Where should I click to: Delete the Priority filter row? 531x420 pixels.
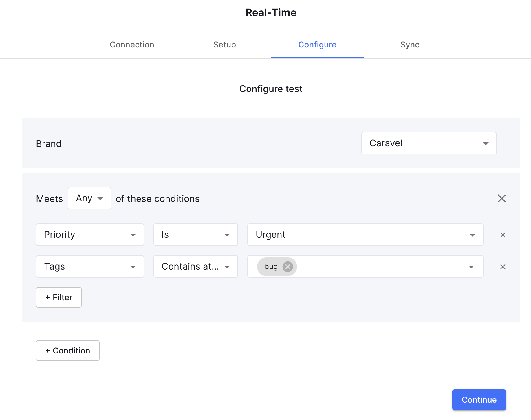[x=503, y=235]
